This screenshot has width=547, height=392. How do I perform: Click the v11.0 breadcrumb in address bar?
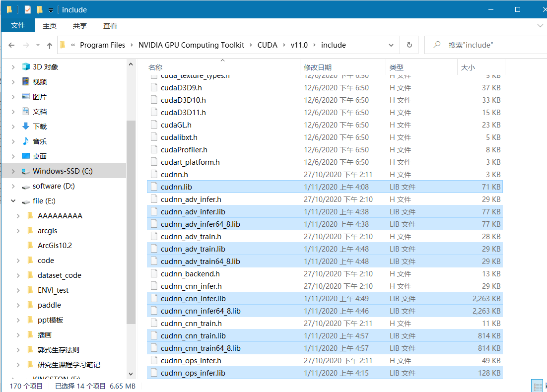tap(299, 45)
